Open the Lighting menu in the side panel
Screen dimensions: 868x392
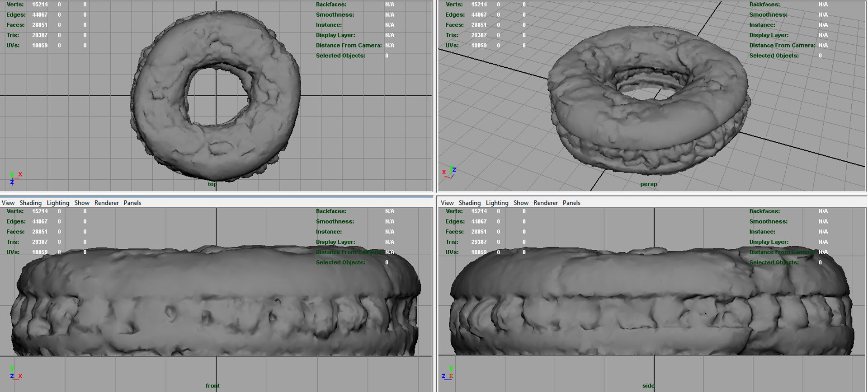coord(497,203)
